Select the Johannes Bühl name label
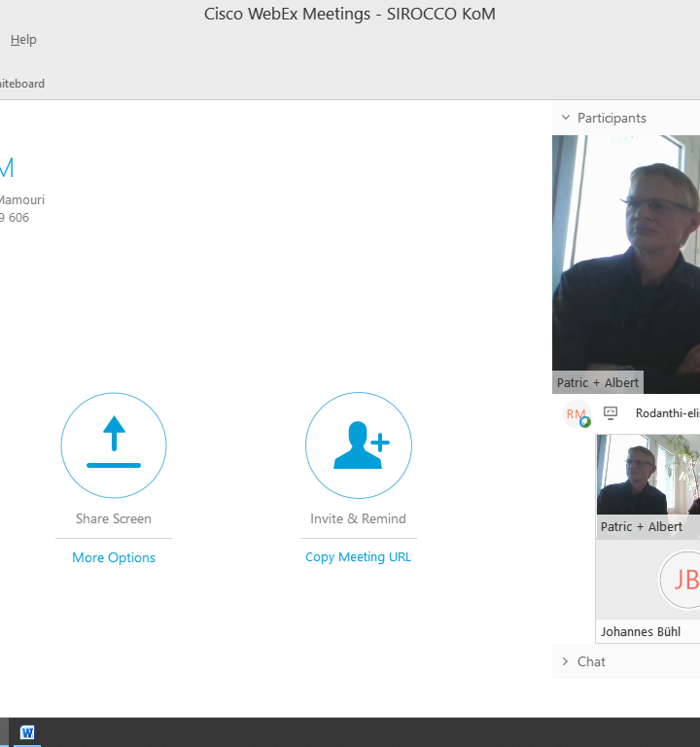This screenshot has width=700, height=747. tap(640, 631)
